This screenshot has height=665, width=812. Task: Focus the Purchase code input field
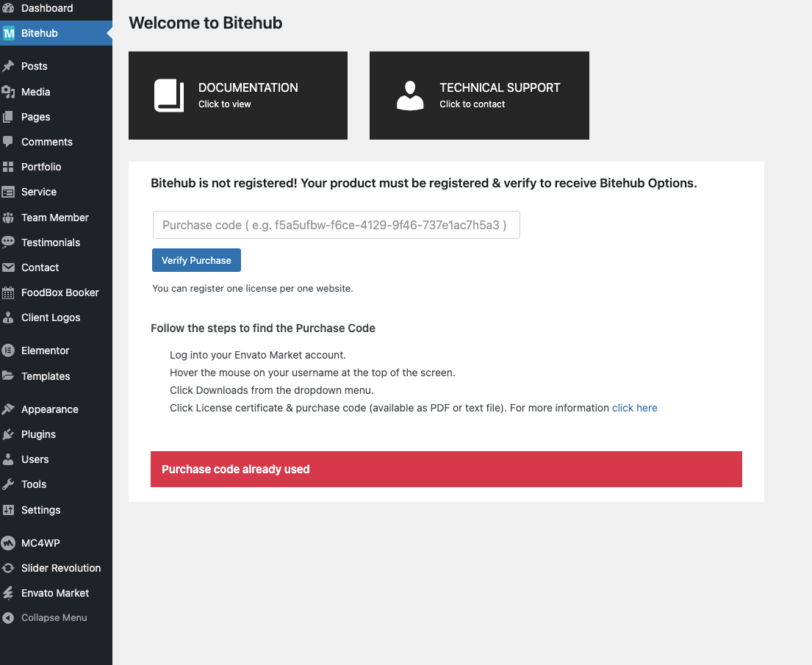pyautogui.click(x=336, y=225)
